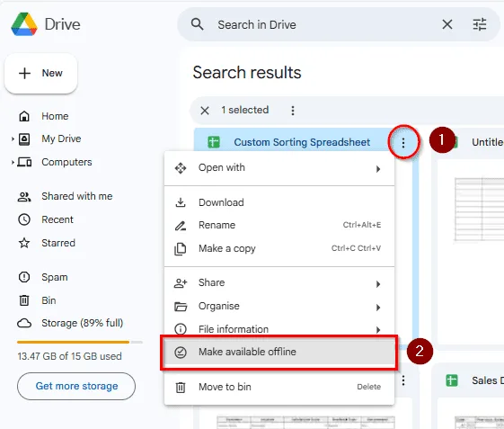
Task: Click the search magnifier icon
Action: pyautogui.click(x=197, y=24)
